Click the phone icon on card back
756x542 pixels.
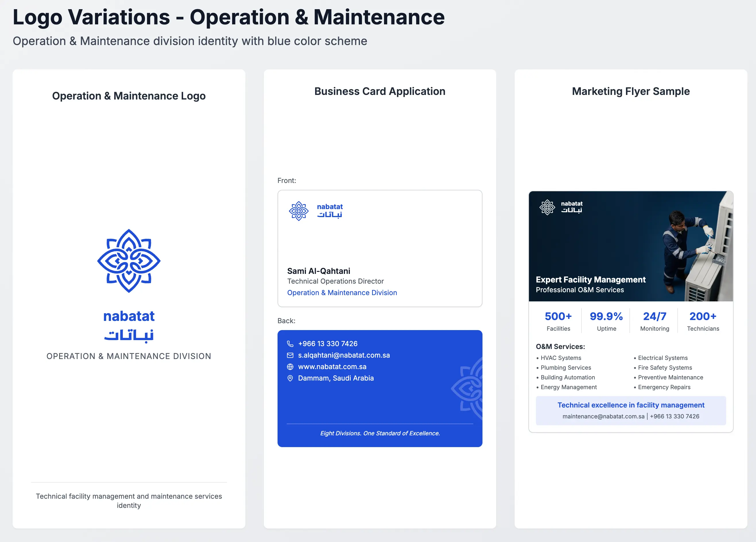290,344
